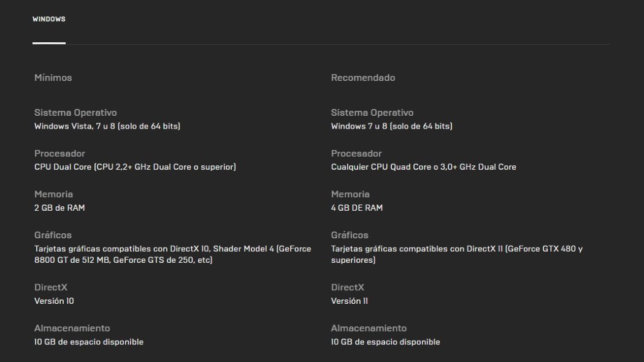Click the Sistema Operativo heading under Mínimos
This screenshot has height=362, width=644.
(x=75, y=113)
